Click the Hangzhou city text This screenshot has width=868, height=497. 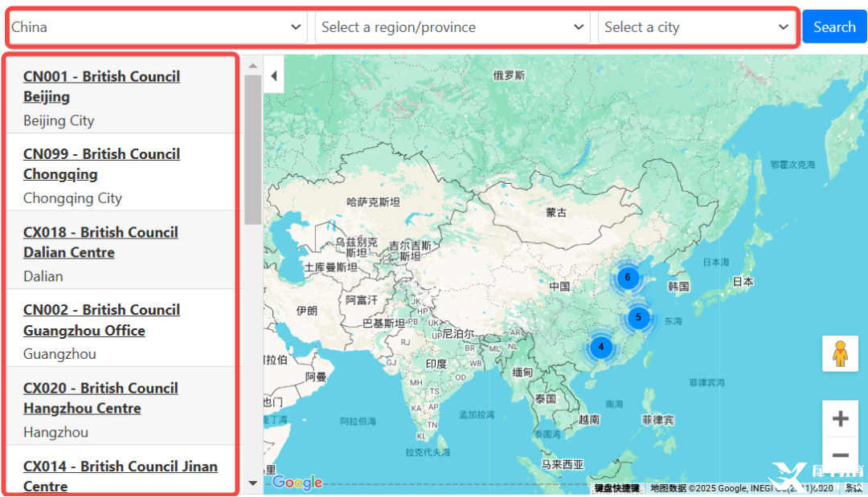coord(56,432)
